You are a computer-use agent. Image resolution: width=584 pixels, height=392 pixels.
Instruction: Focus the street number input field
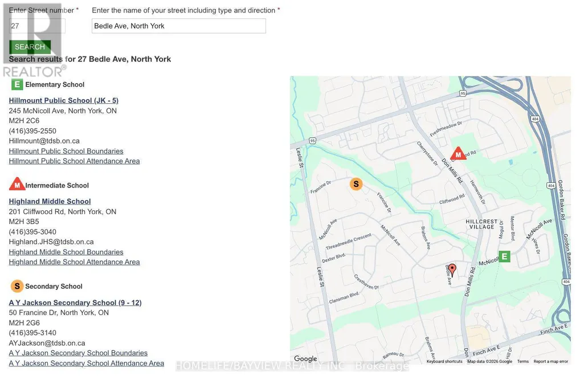[37, 26]
